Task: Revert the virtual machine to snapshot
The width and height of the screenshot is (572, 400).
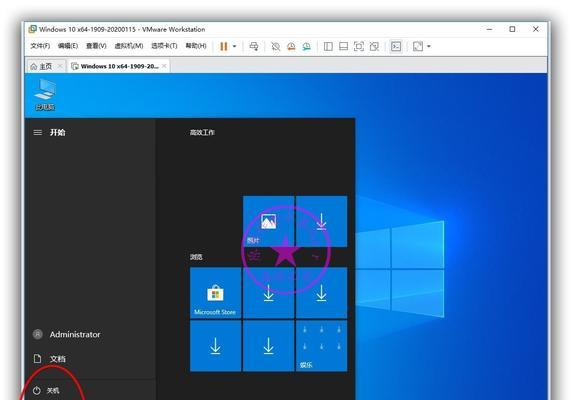Action: click(x=291, y=46)
